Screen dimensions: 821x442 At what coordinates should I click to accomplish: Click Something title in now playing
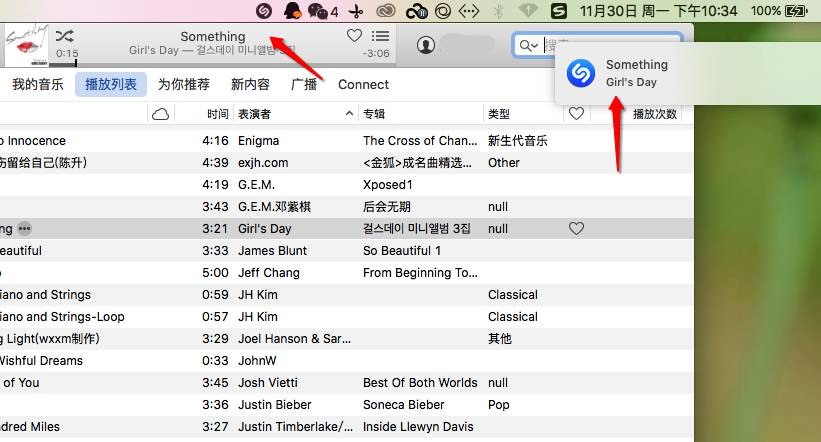(x=213, y=37)
